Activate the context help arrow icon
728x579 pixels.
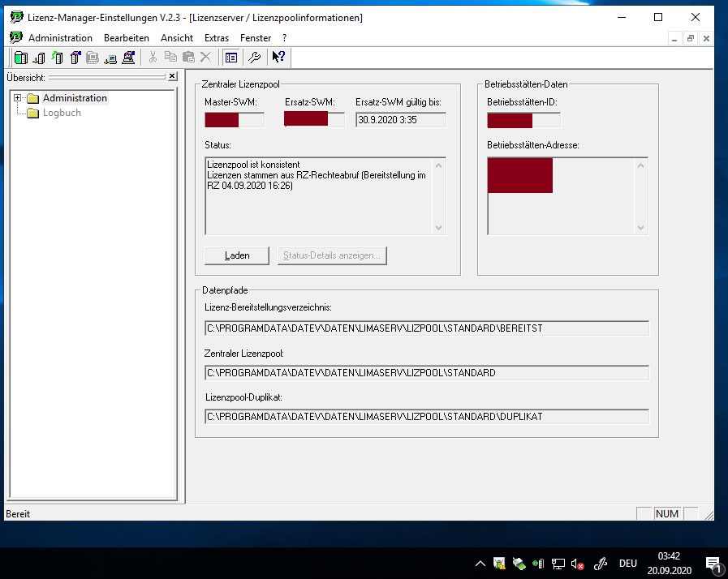pos(278,58)
